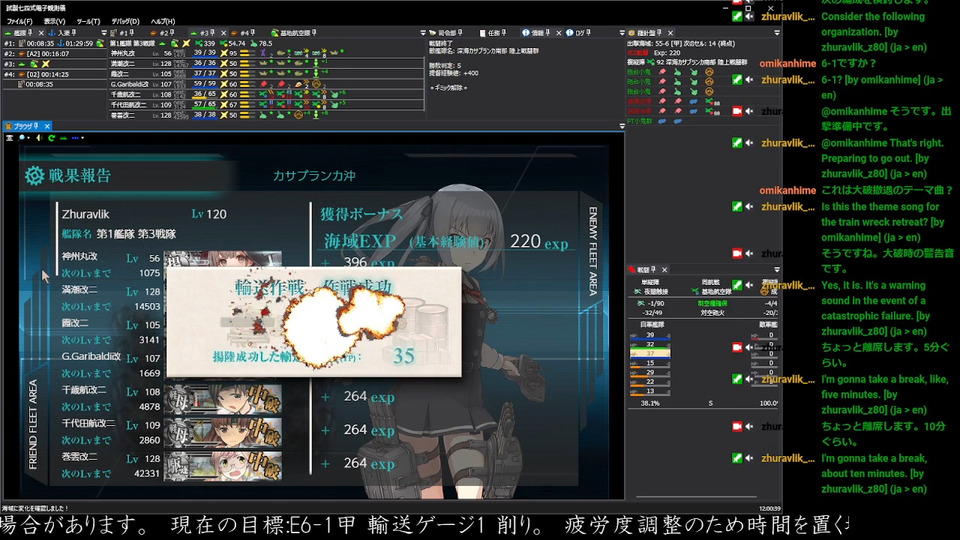
Task: Open the 表示(V) menu
Action: (54, 21)
